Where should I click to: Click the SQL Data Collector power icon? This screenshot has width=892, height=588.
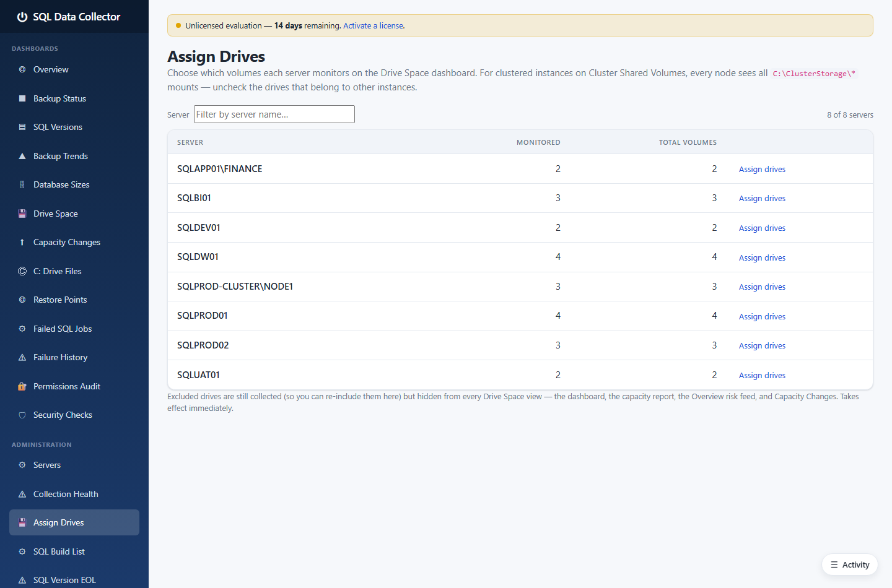[x=22, y=17]
